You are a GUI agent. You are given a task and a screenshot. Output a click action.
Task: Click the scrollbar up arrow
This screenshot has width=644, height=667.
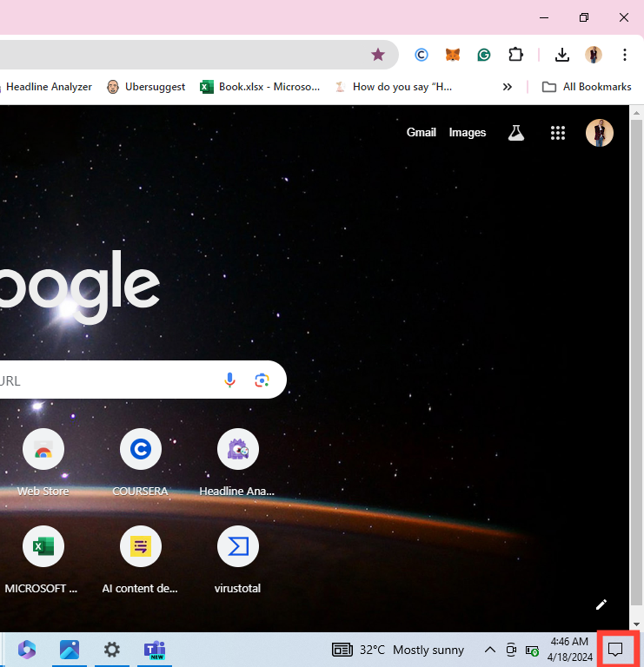pos(636,113)
